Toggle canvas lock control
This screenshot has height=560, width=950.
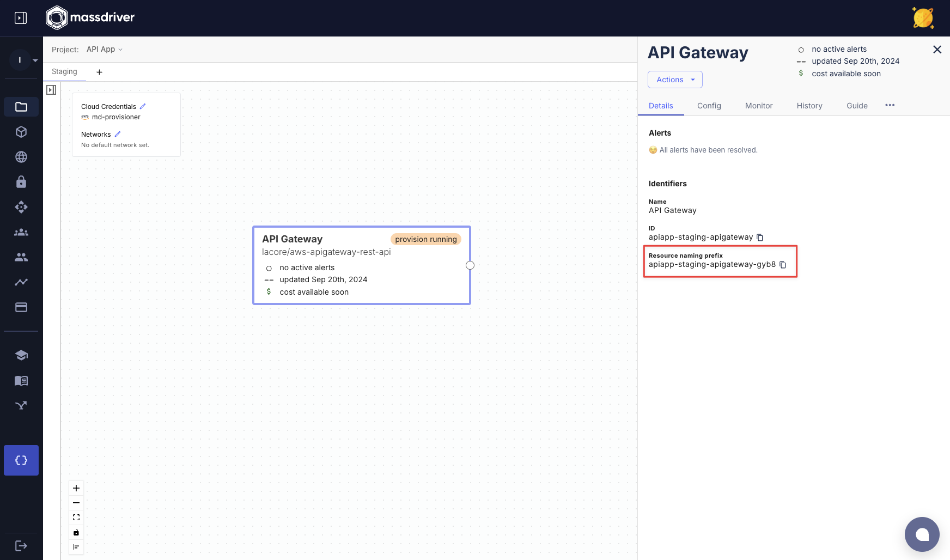click(76, 532)
